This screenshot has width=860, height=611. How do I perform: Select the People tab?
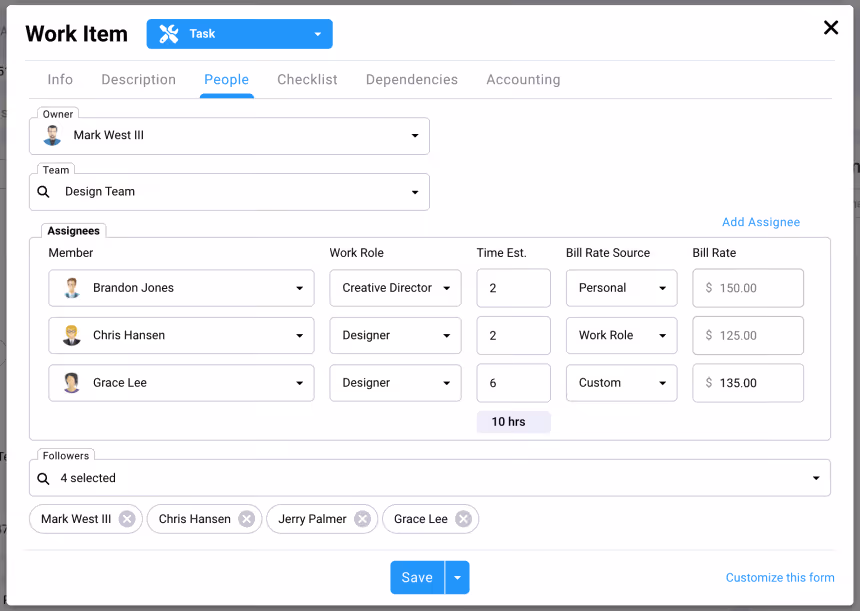click(x=227, y=80)
